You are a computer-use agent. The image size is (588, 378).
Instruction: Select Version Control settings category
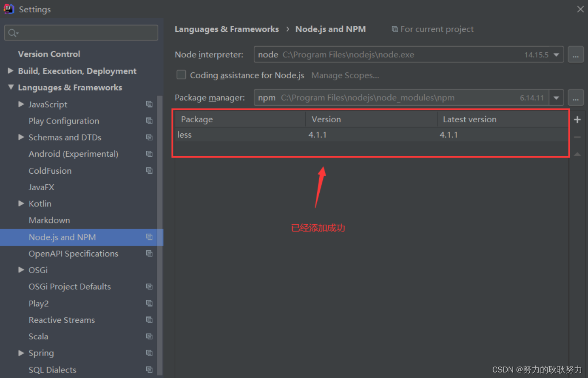tap(49, 54)
